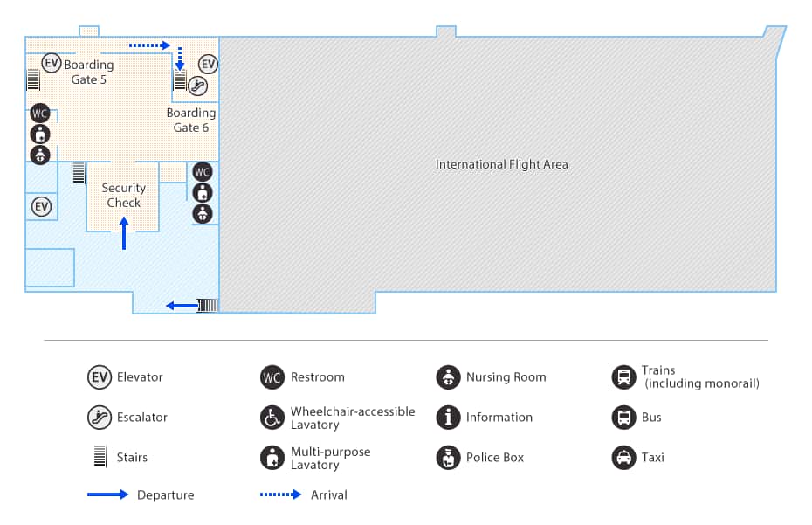Click the elevator icon left of Security Check
The height and width of the screenshot is (525, 812).
coord(41,207)
